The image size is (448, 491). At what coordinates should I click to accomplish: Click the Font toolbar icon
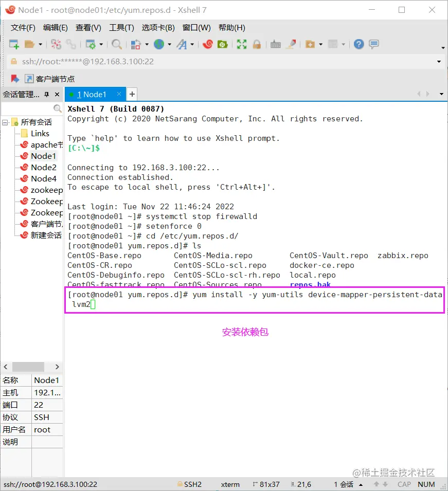point(182,44)
